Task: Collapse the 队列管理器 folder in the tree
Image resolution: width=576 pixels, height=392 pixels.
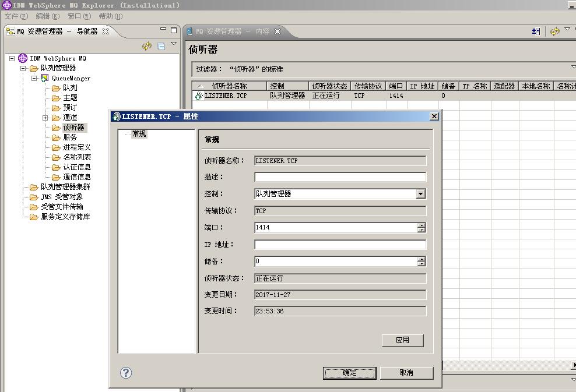Action: click(x=23, y=68)
